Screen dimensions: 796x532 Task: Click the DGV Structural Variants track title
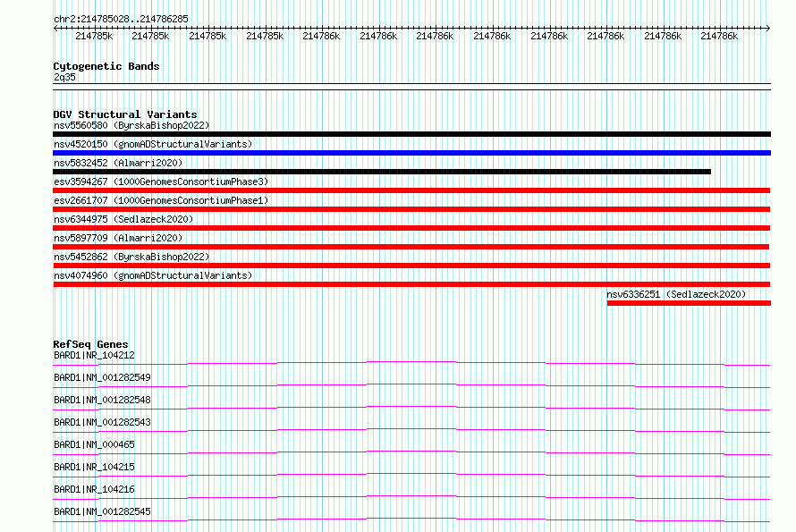[x=125, y=114]
